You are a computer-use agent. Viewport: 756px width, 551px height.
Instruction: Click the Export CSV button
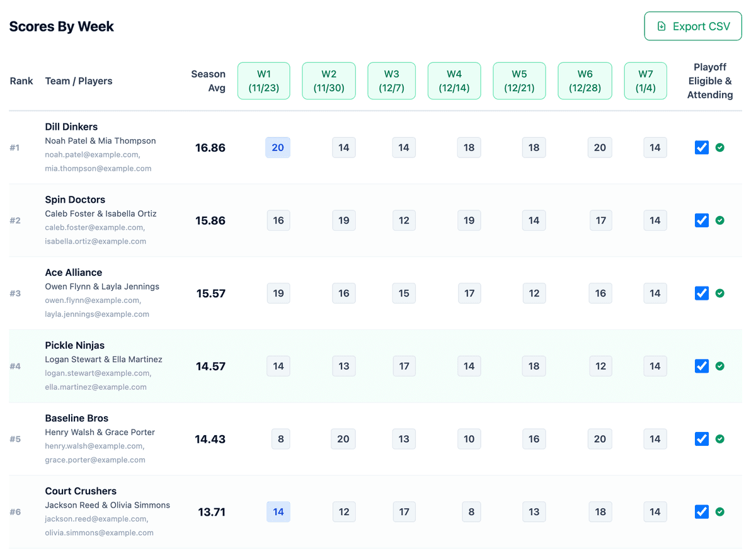(x=693, y=26)
